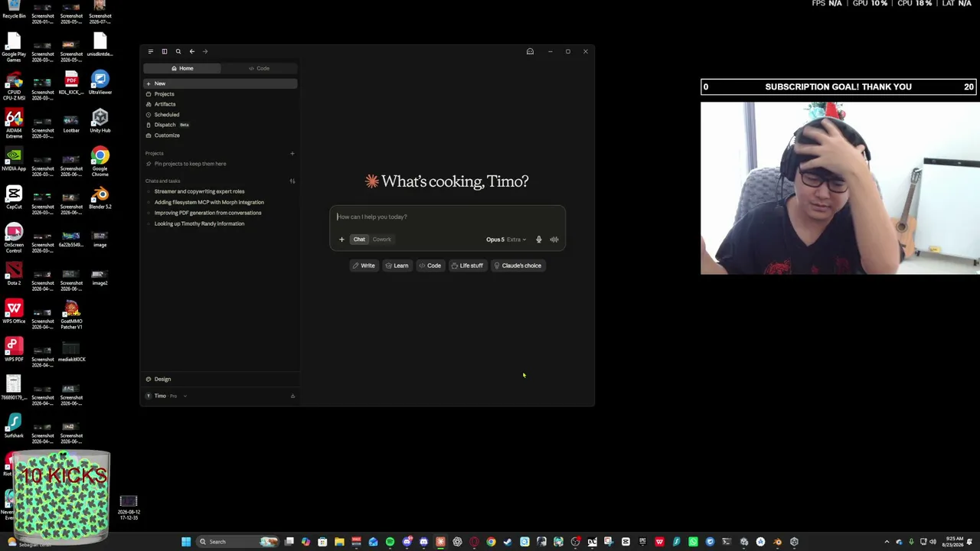Click the Claude's choice suggestion chip

pos(518,266)
